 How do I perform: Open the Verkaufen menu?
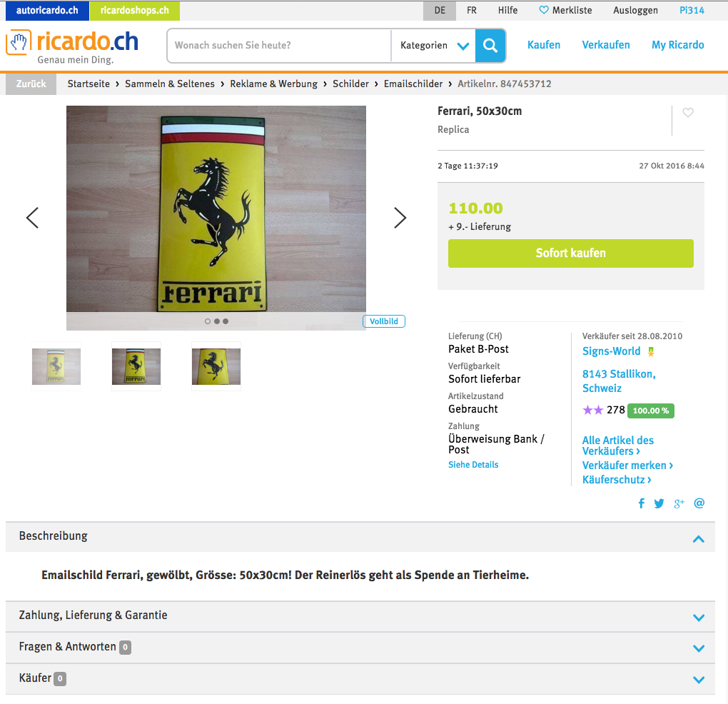coord(606,45)
